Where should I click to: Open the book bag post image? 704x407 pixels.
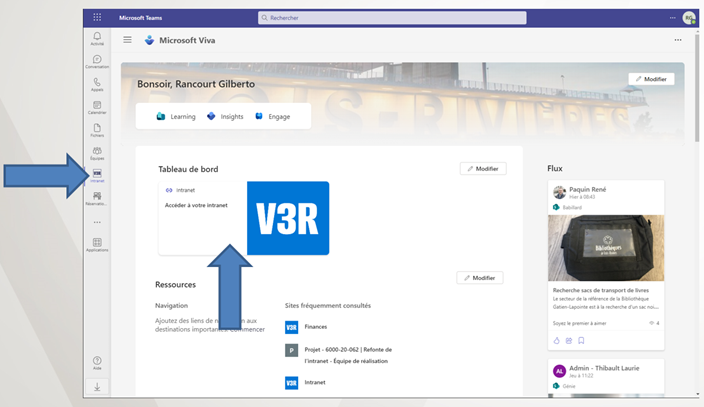coord(606,248)
